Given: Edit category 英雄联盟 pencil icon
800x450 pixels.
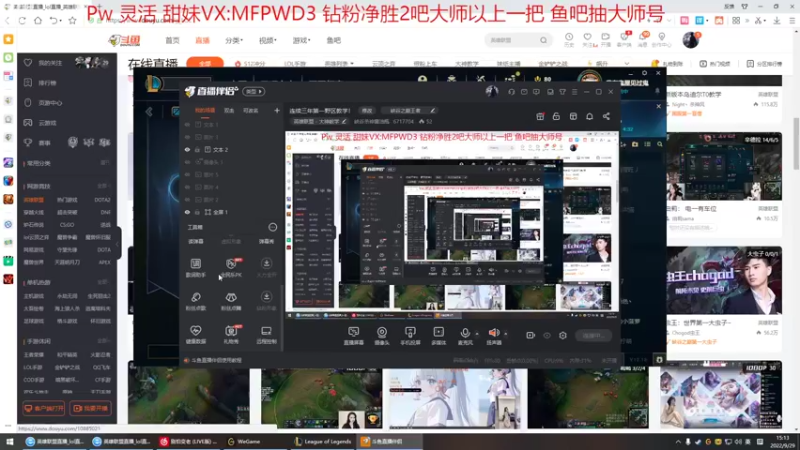Looking at the screenshot, I should [344, 121].
